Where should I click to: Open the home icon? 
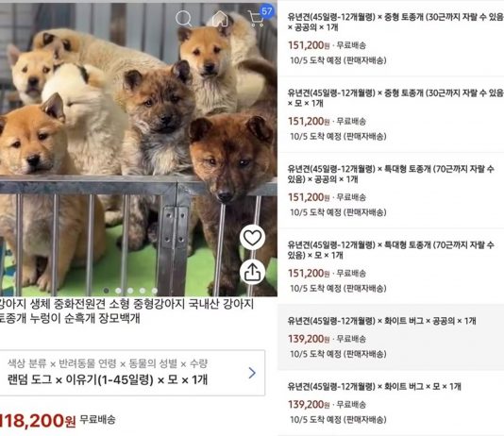(220, 19)
